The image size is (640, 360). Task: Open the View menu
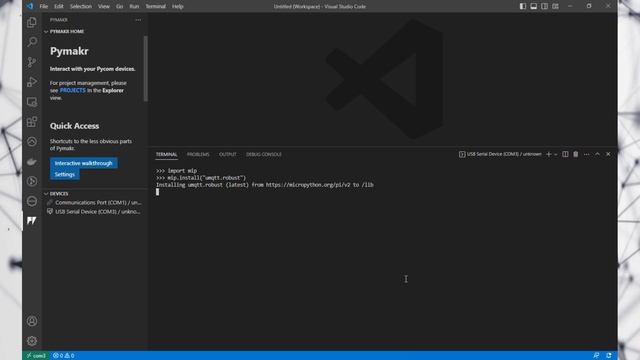(104, 6)
